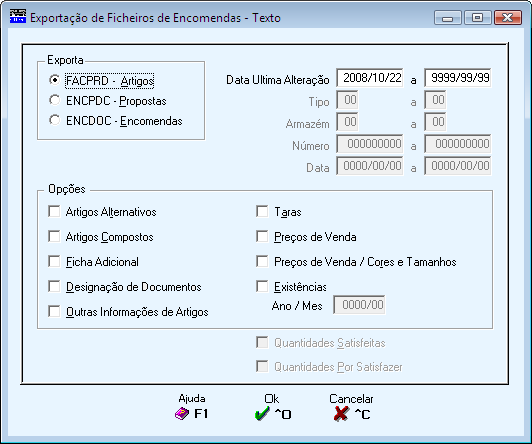Click the red Cancelar X icon
Image resolution: width=532 pixels, height=444 pixels.
tap(341, 414)
